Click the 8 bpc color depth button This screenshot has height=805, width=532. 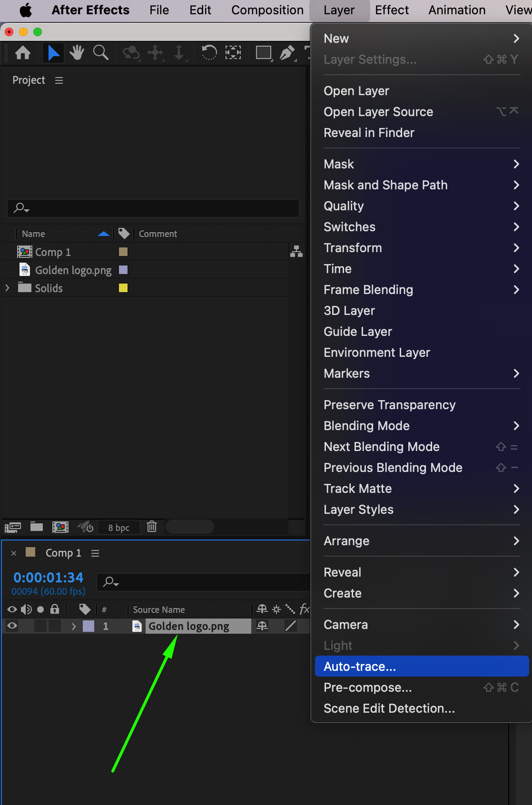click(119, 527)
